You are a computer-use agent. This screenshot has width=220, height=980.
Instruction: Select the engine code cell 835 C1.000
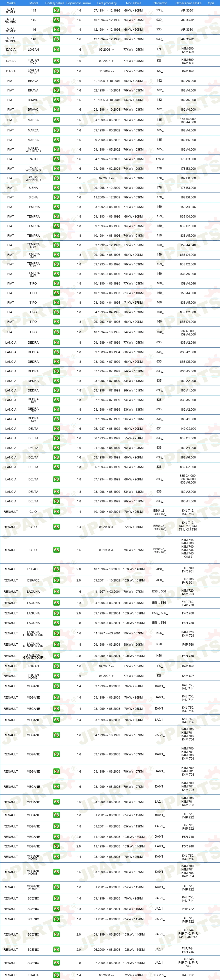tap(188, 438)
